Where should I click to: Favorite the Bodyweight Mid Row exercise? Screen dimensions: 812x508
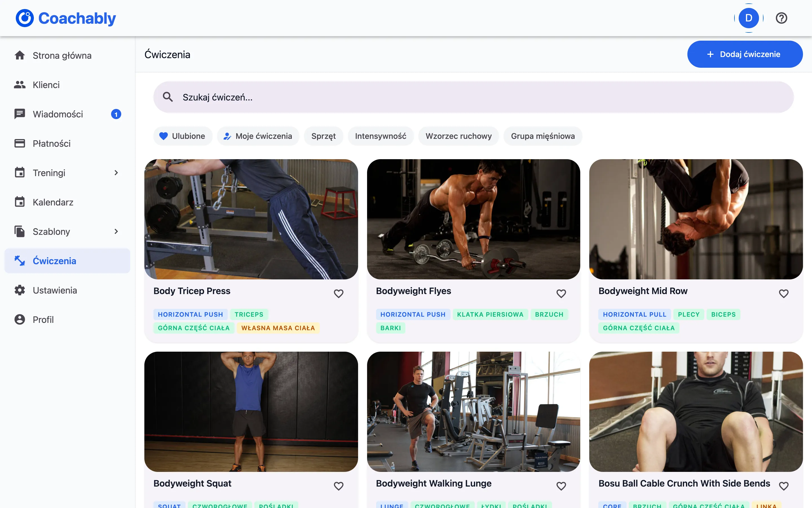point(784,293)
